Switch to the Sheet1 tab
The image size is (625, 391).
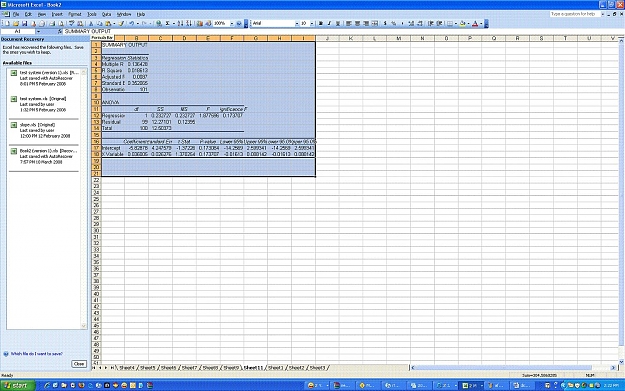[x=275, y=367]
